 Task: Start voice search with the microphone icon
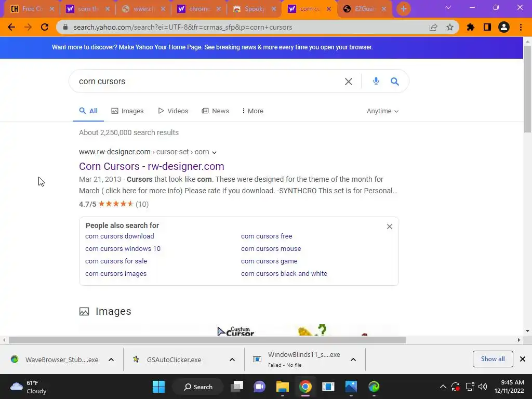376,82
